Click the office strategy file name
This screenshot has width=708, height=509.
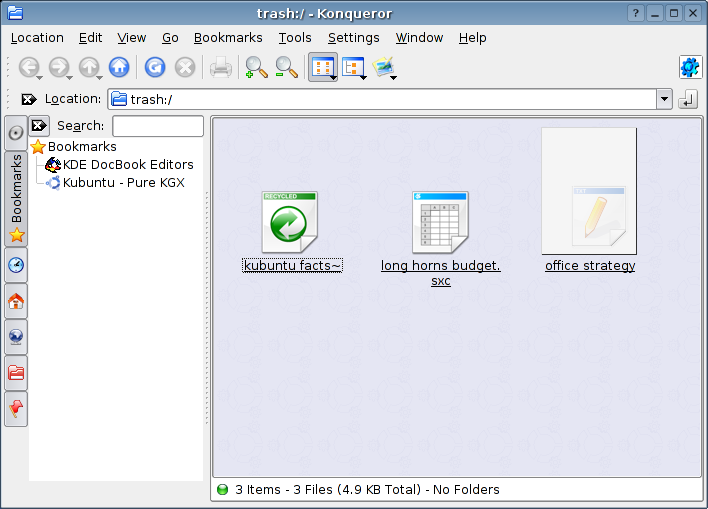click(590, 266)
